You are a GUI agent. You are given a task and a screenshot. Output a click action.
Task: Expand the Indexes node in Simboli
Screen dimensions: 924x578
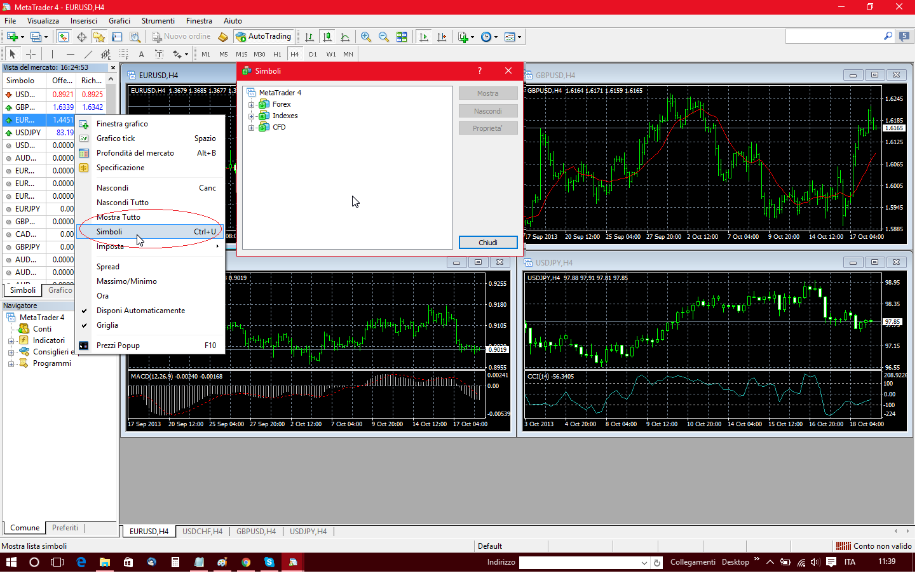pyautogui.click(x=252, y=116)
